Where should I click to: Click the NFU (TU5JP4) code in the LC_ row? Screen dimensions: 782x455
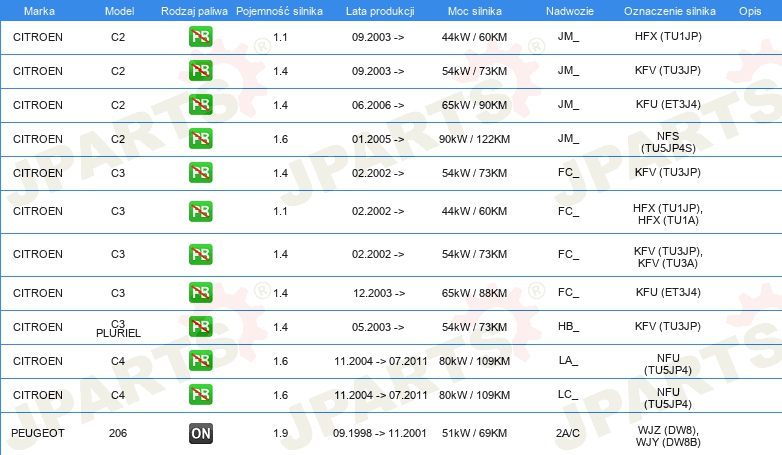668,398
